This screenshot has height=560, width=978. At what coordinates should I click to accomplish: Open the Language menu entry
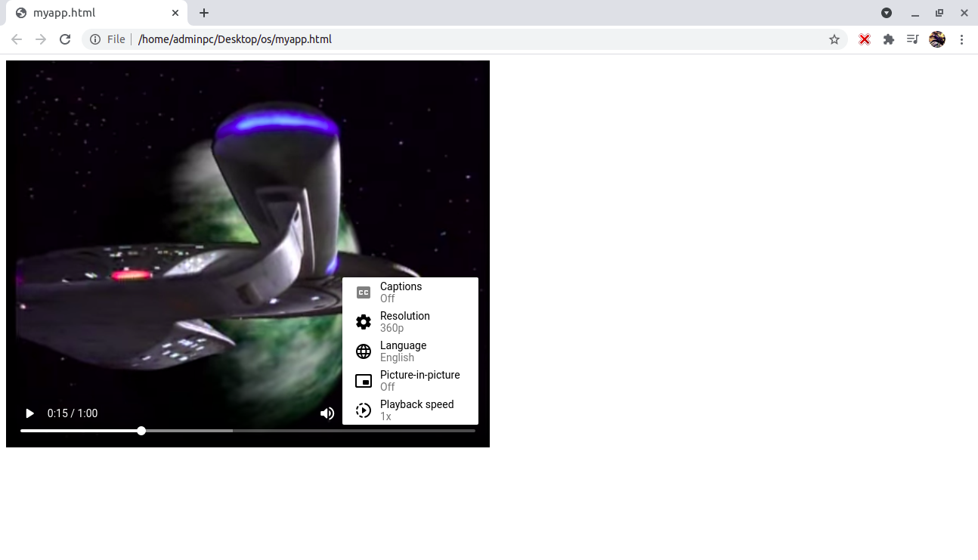click(x=410, y=351)
